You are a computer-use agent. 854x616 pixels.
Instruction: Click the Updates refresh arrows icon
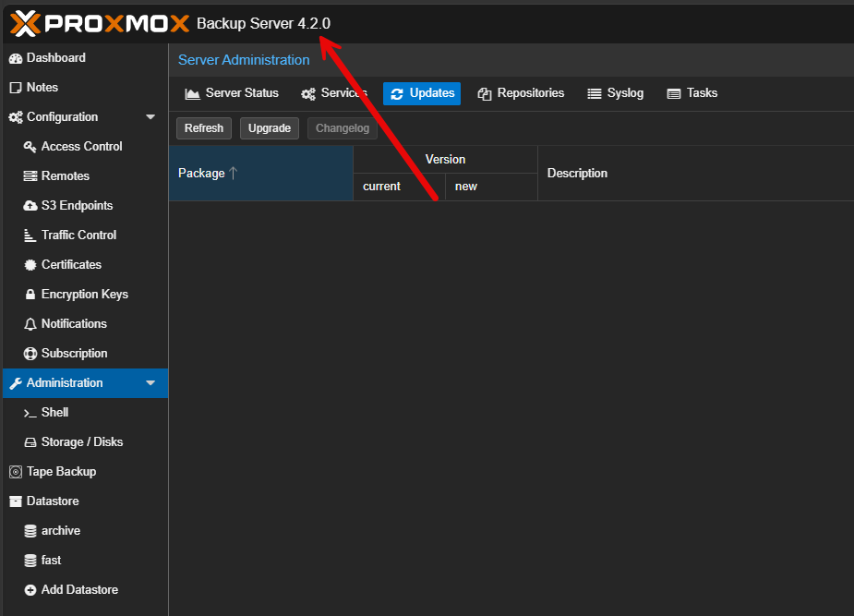point(396,93)
